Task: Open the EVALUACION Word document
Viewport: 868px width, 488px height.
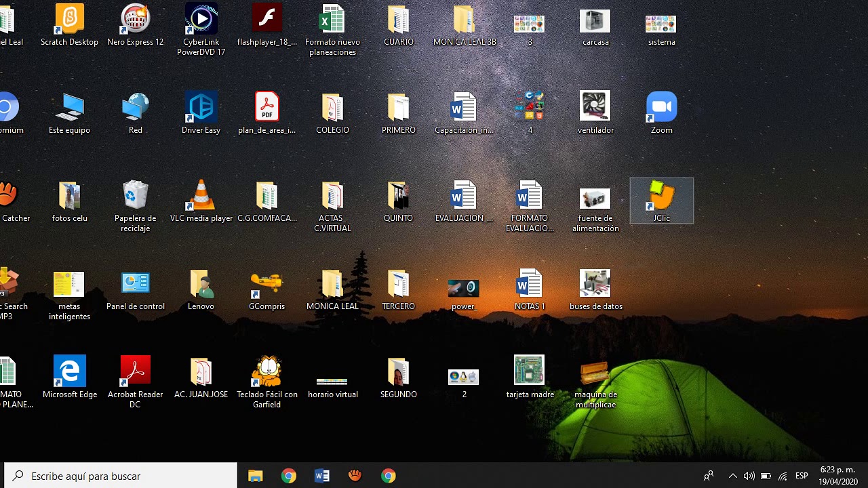Action: coord(465,202)
